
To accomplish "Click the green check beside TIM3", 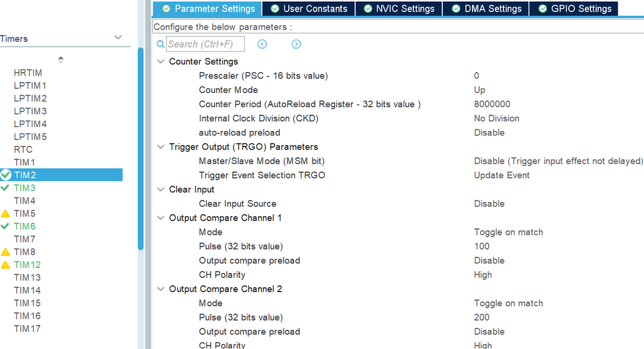I will pyautogui.click(x=5, y=188).
